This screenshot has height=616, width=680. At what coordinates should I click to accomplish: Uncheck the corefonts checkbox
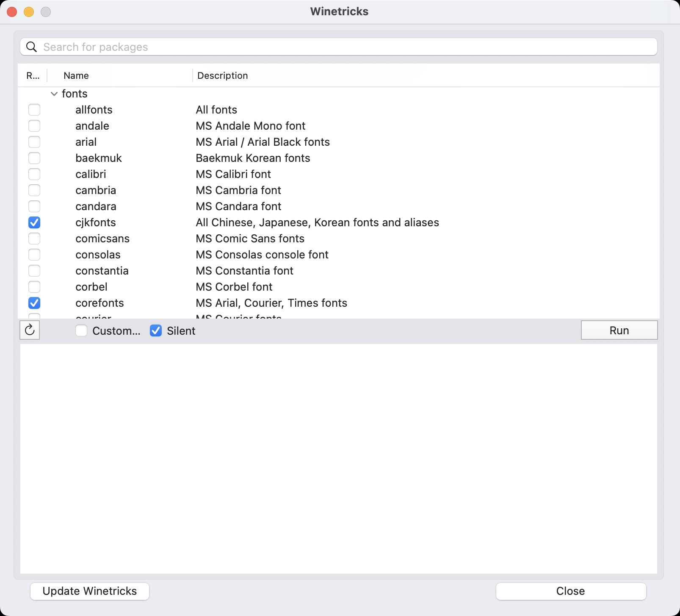(34, 303)
